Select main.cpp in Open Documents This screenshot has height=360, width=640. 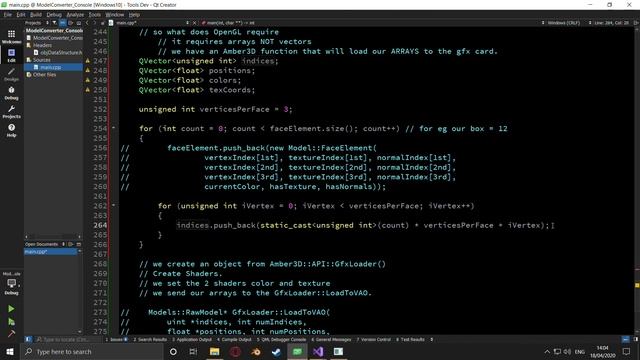[x=51, y=252]
